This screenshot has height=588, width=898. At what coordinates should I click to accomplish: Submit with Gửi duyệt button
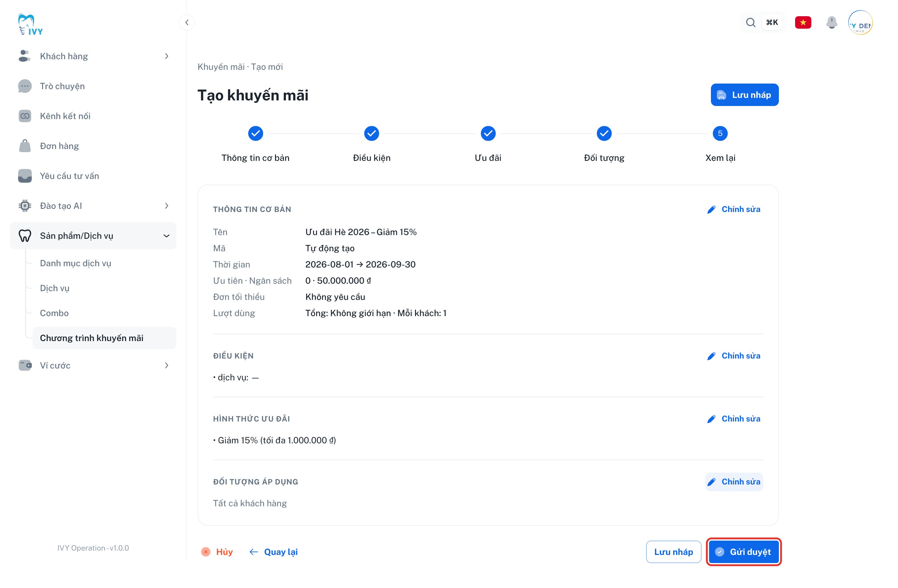coord(743,552)
